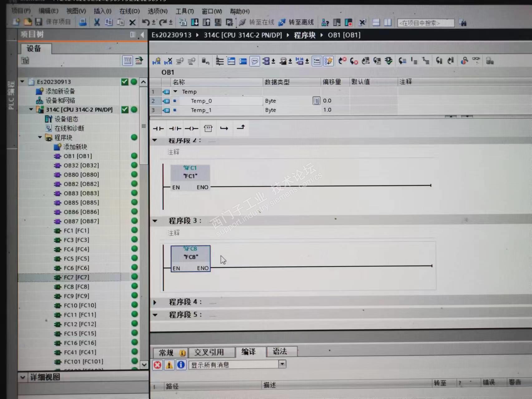Select the FC8 block in network 3
Image resolution: width=532 pixels, height=399 pixels.
[191, 258]
